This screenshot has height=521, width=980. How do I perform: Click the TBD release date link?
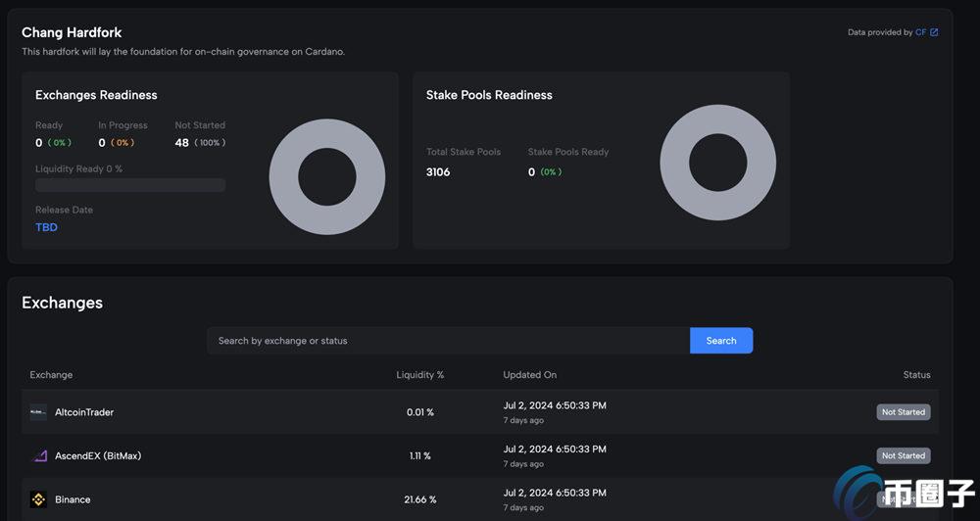click(x=46, y=227)
